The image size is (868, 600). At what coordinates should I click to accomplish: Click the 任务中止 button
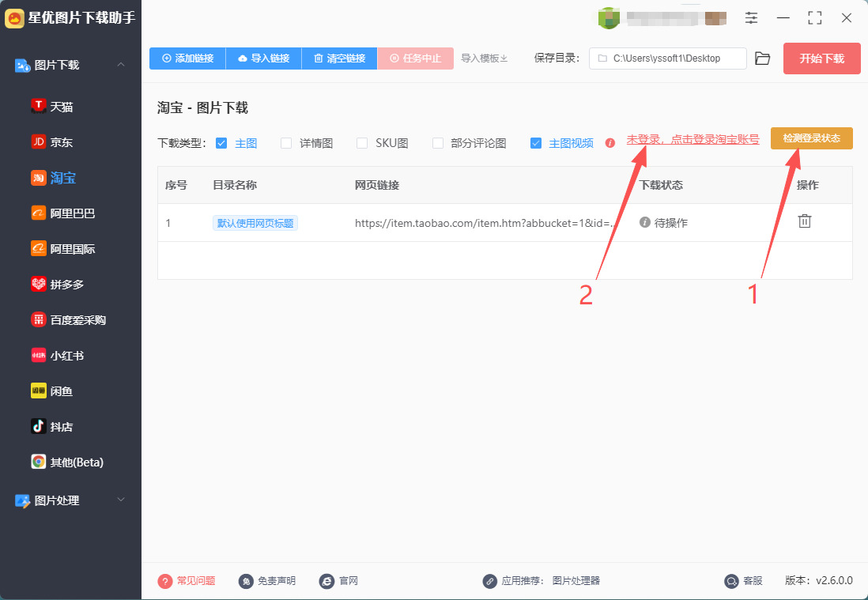415,58
